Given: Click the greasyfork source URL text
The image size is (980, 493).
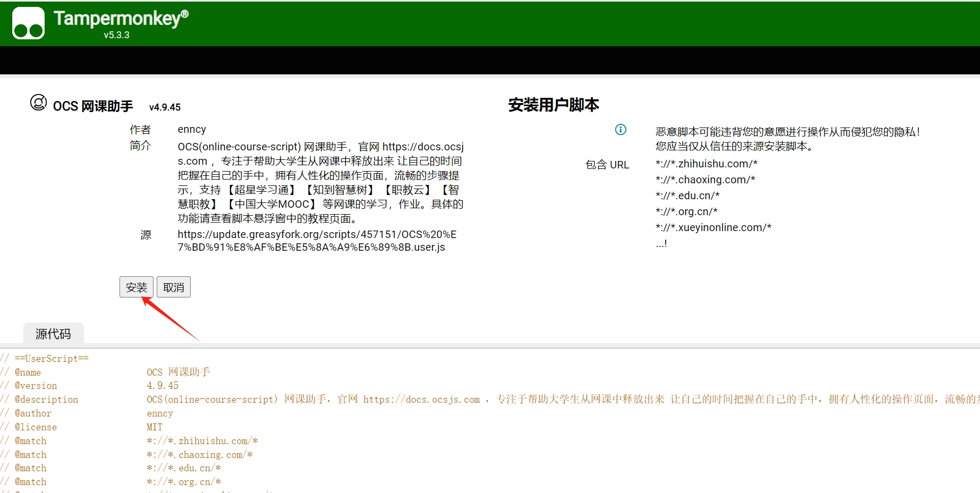Looking at the screenshot, I should (317, 241).
